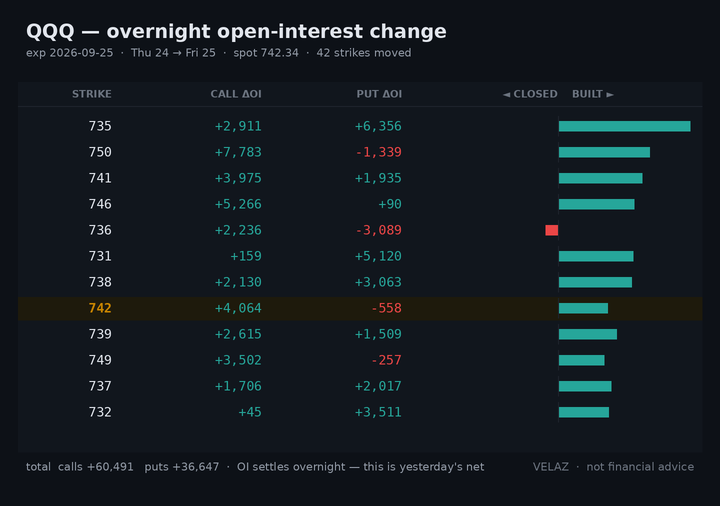Select call change +7,783
Screen dimensions: 720x506
coord(238,152)
